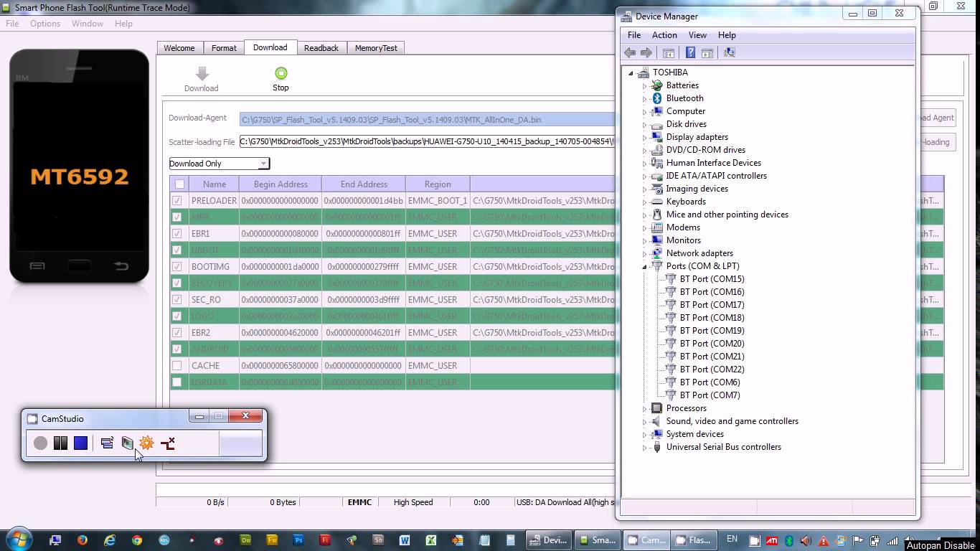This screenshot has width=980, height=551.
Task: Expand the Batteries node
Action: coord(644,86)
